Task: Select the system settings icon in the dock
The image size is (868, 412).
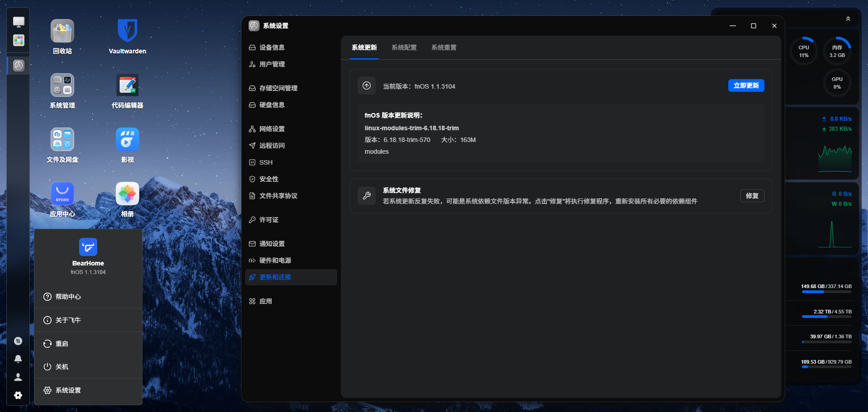Action: click(x=19, y=66)
